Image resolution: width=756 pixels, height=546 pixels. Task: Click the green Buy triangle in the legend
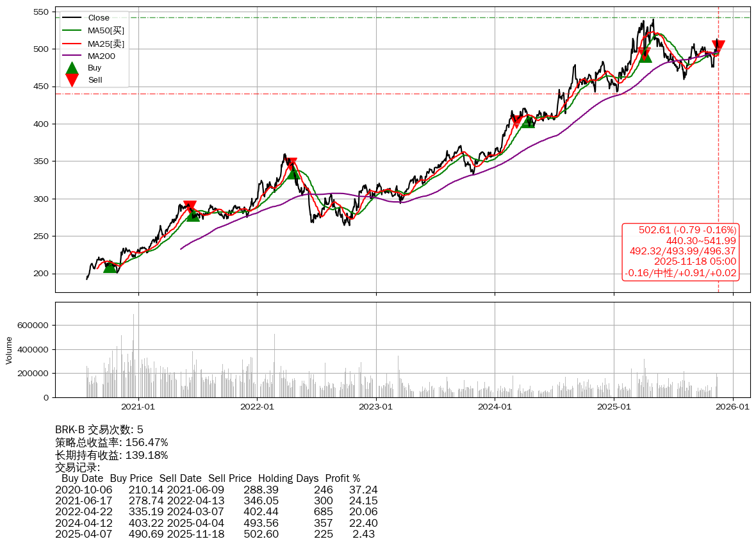point(72,68)
